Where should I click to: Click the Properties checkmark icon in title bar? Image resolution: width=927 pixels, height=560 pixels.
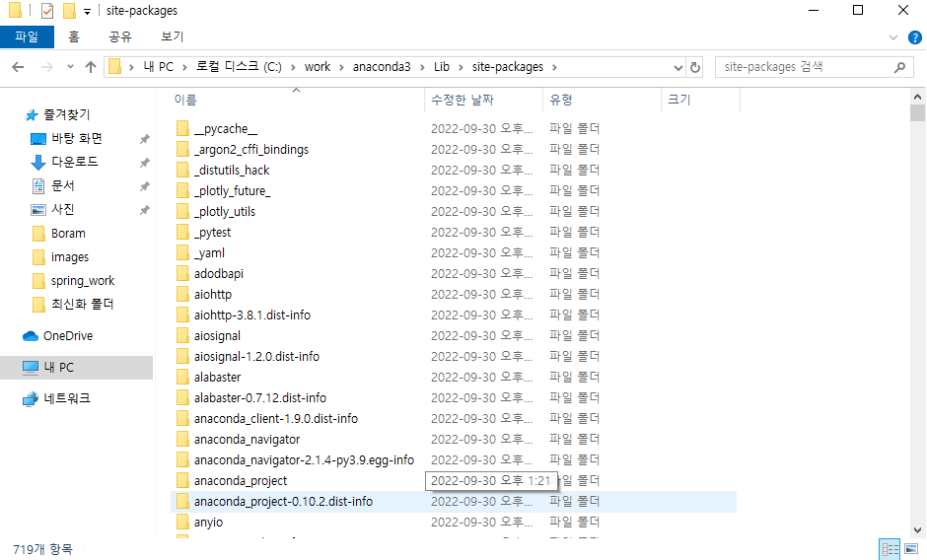tap(47, 11)
